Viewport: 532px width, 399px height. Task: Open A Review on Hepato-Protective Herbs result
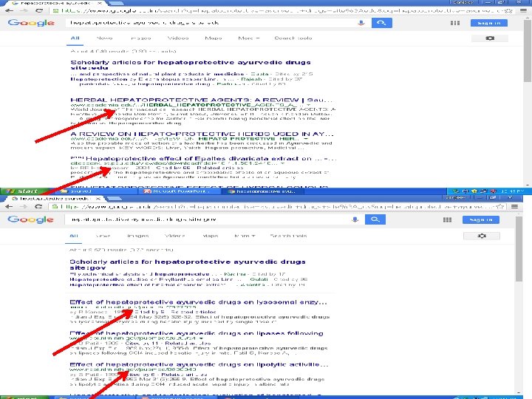click(202, 134)
